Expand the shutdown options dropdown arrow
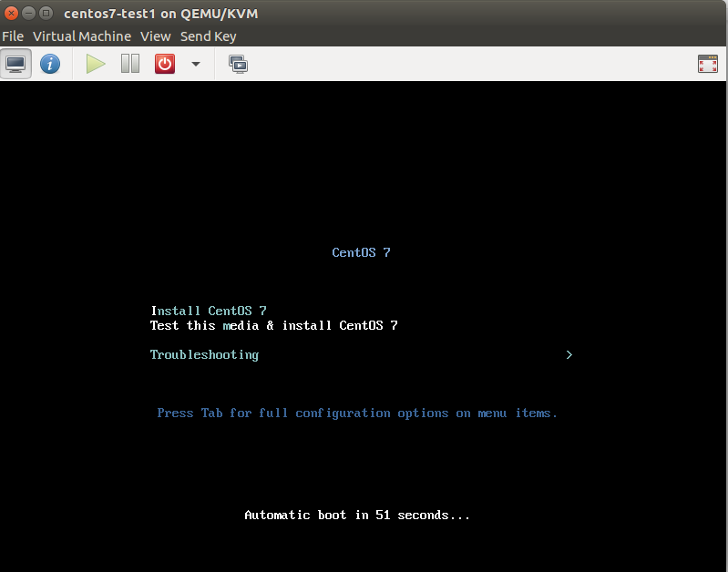This screenshot has height=572, width=728. click(x=196, y=64)
